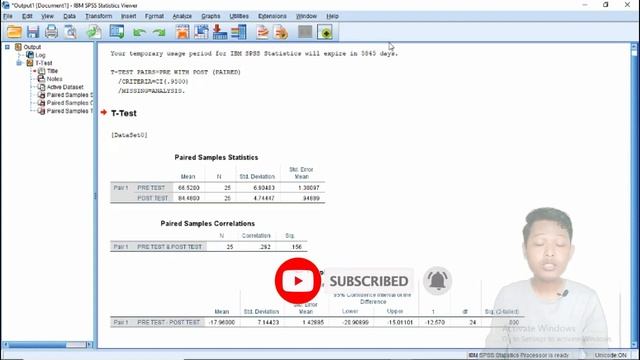The image size is (640, 360).
Task: Click down arrow of output vertical scrollbar
Action: (x=634, y=345)
